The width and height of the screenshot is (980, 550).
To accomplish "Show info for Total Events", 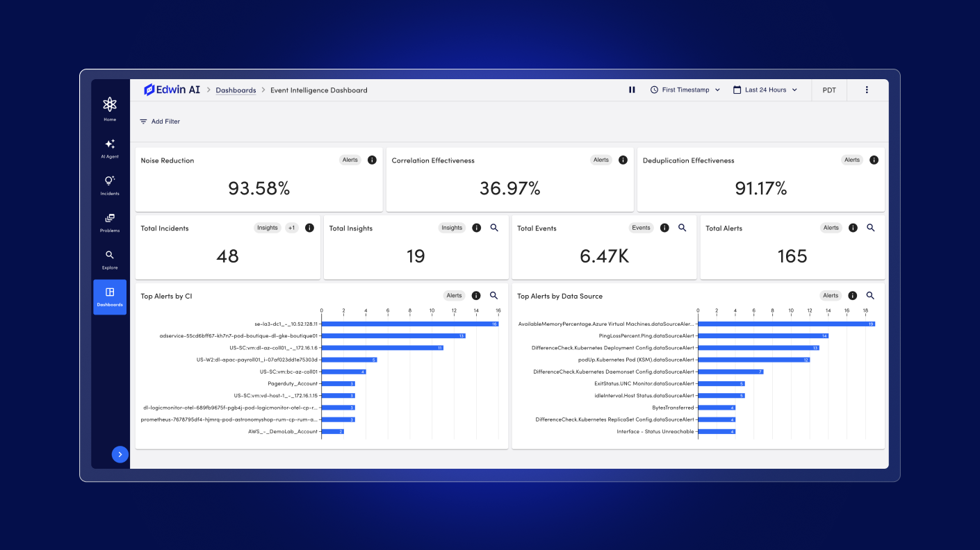I will 664,228.
